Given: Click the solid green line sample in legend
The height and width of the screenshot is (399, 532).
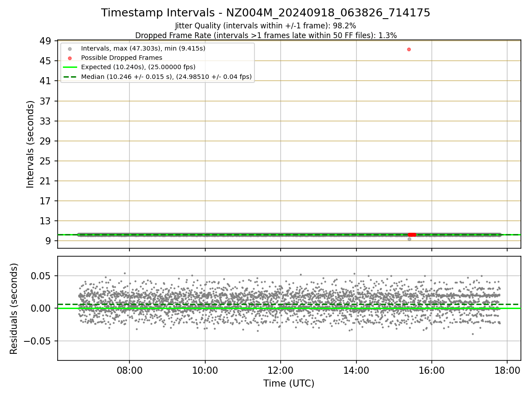Looking at the screenshot, I should pyautogui.click(x=70, y=67).
